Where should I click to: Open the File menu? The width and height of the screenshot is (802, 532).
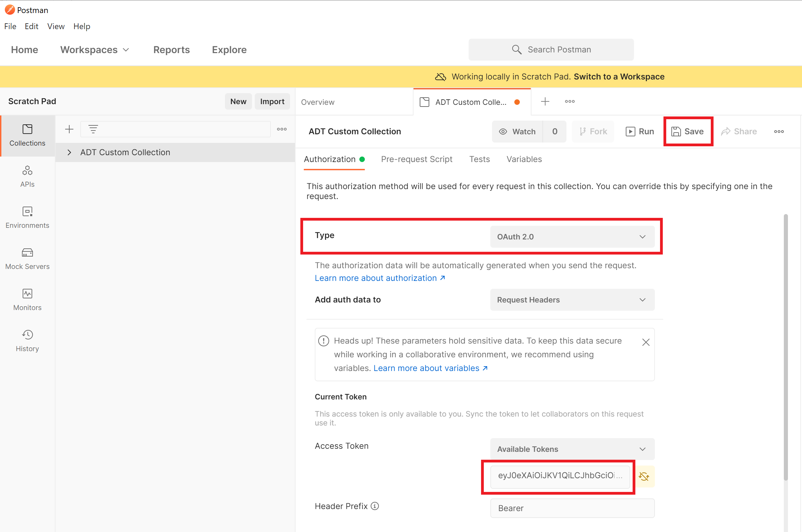pyautogui.click(x=10, y=26)
